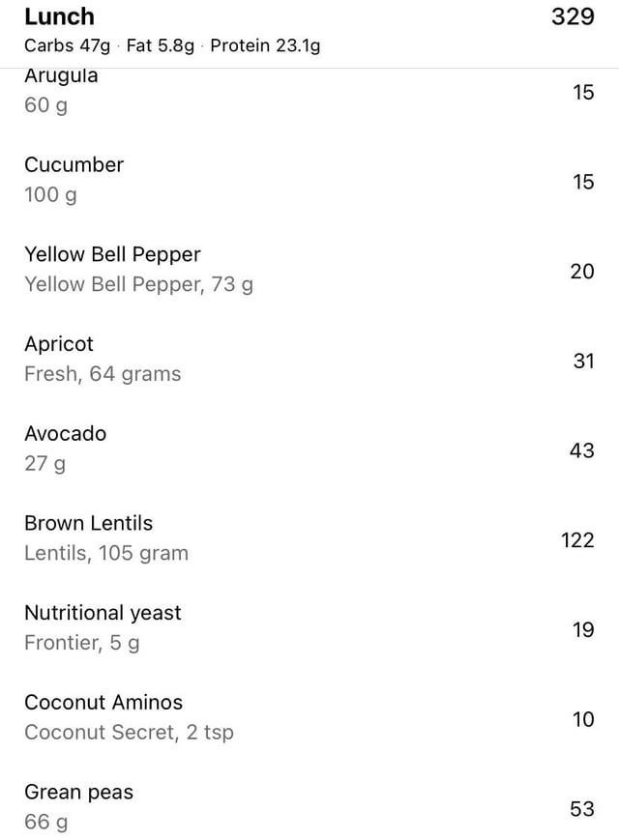Open the Brown Lentils entry
The width and height of the screenshot is (619, 840).
[88, 523]
